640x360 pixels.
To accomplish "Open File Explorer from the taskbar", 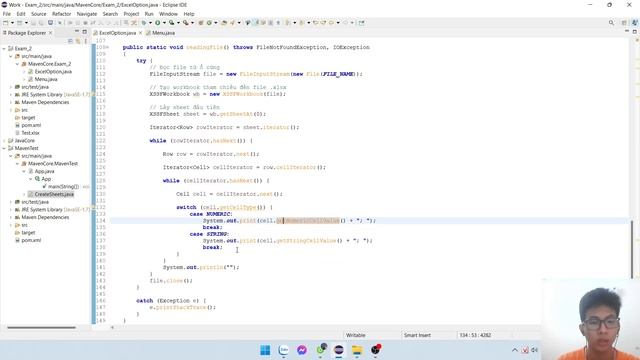I will point(357,350).
